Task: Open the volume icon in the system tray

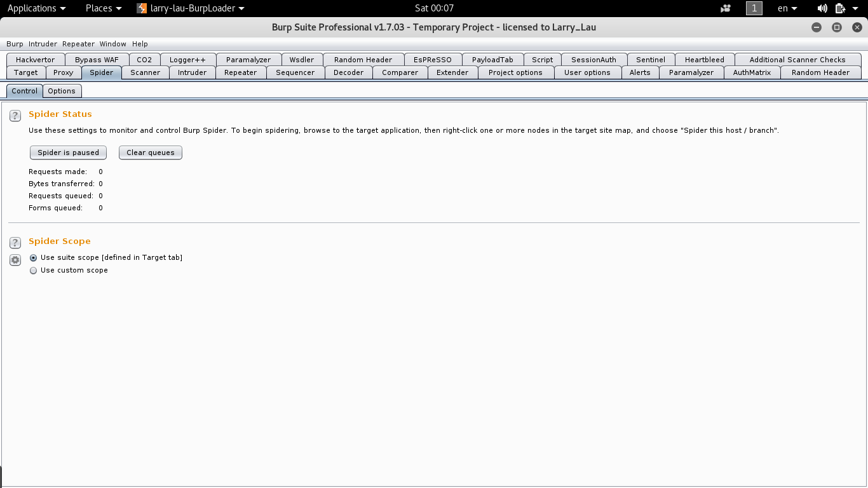Action: pos(822,8)
